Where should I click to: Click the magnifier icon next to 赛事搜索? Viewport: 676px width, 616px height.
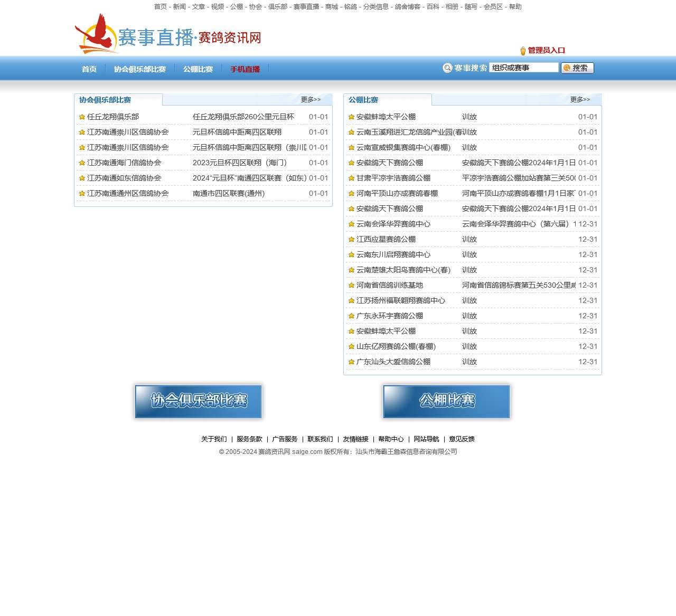point(447,68)
